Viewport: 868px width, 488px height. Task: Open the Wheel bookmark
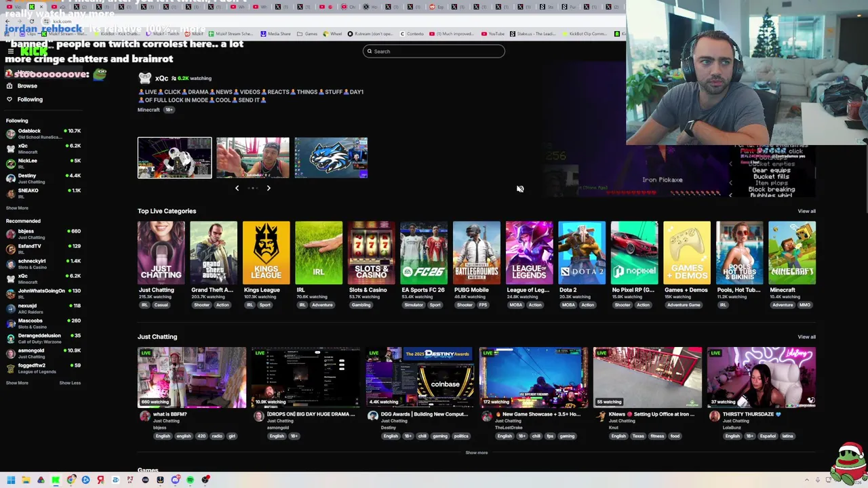pos(332,34)
